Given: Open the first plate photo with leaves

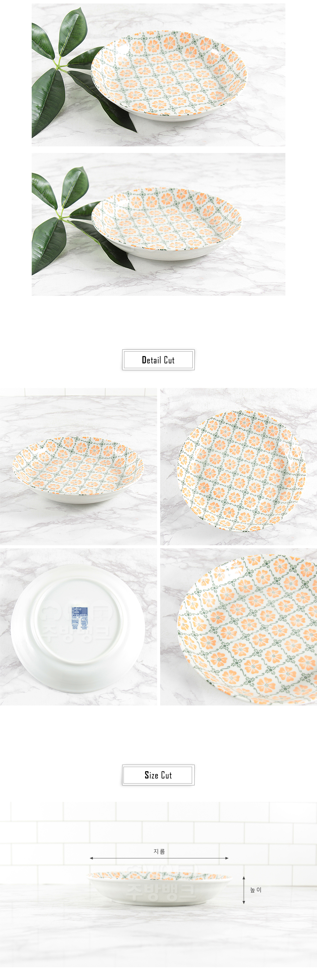Looking at the screenshot, I should [x=158, y=75].
